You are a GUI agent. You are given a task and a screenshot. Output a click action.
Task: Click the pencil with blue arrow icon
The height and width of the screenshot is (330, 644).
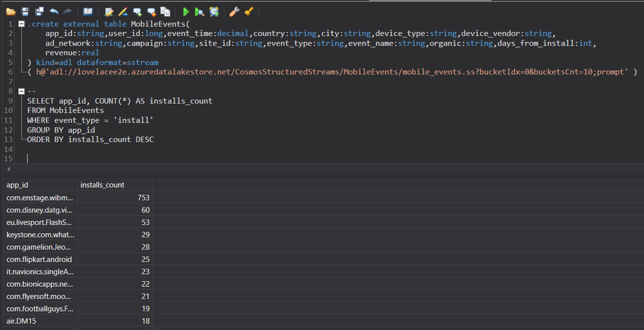(122, 12)
